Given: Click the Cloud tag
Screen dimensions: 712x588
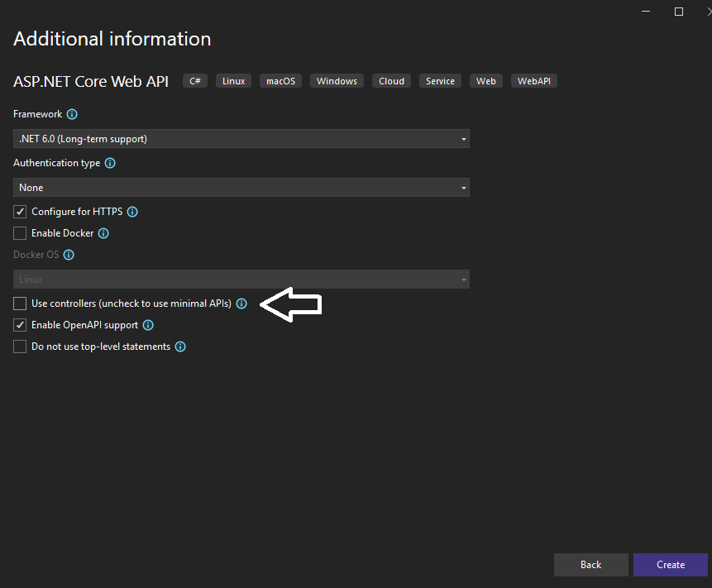Looking at the screenshot, I should click(391, 81).
